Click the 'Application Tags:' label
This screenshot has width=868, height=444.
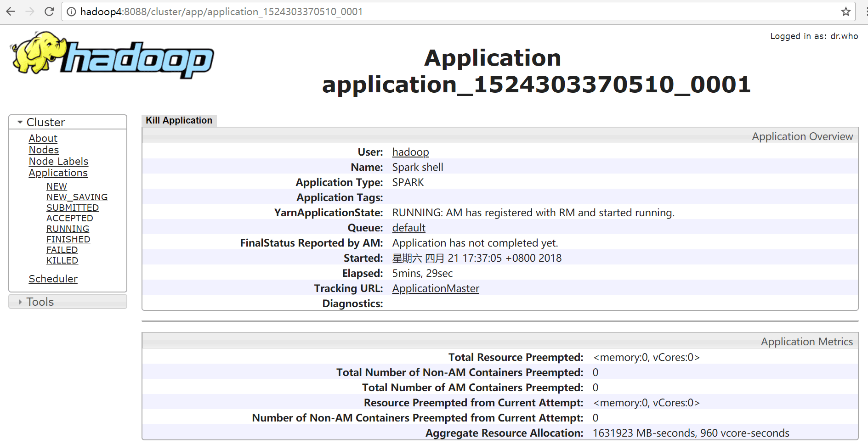[x=340, y=197]
